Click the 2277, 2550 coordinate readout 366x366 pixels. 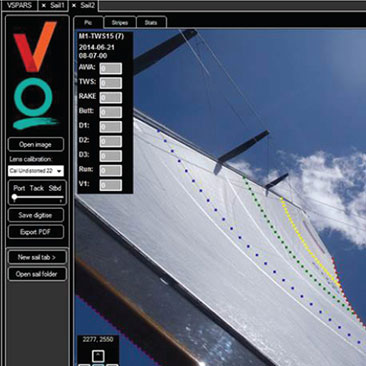coord(98,339)
